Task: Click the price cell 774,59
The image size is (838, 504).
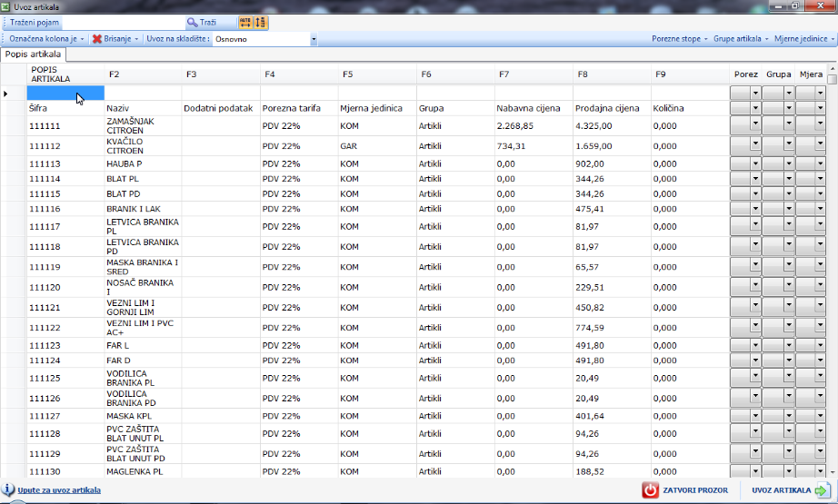Action: 612,328
